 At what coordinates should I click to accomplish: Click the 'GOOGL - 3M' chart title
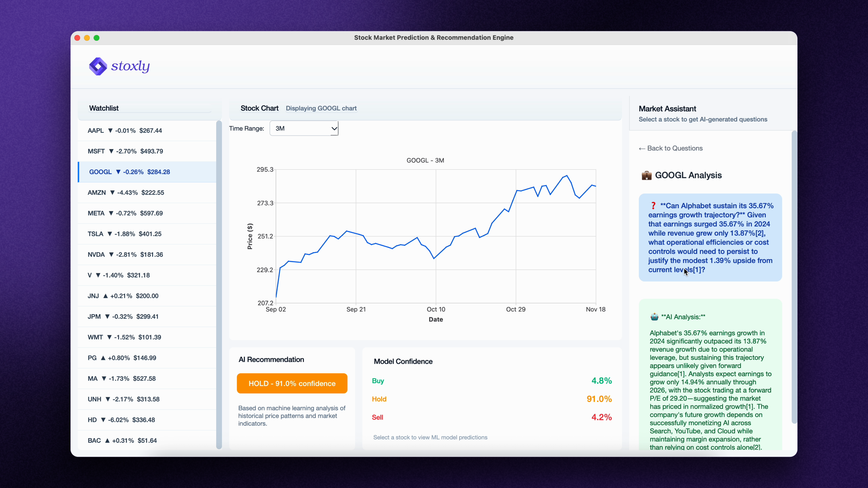425,160
